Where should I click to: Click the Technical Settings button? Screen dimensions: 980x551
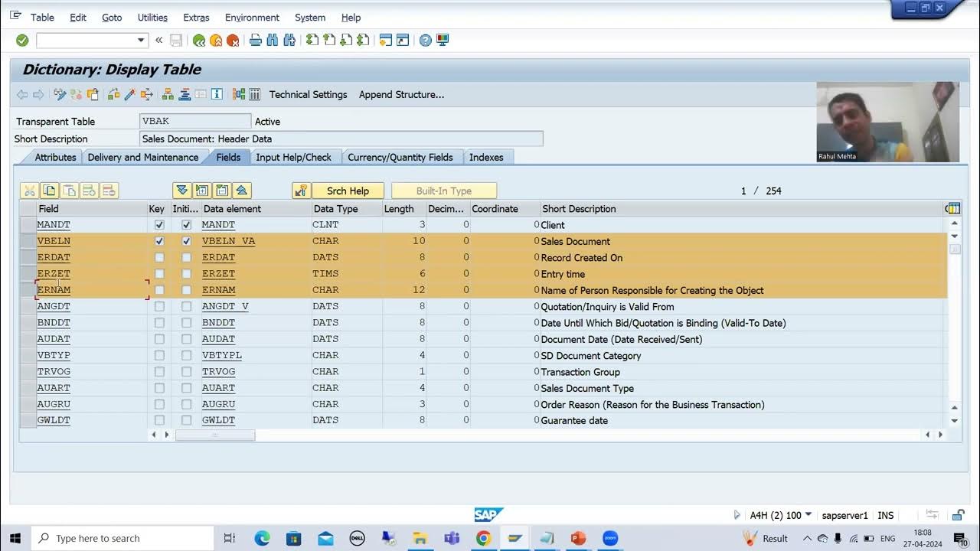coord(308,94)
